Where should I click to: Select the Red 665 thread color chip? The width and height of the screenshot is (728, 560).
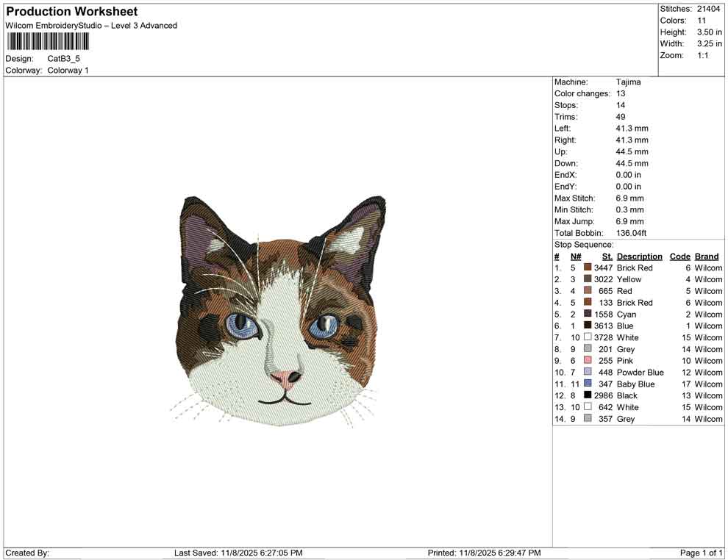click(x=588, y=291)
